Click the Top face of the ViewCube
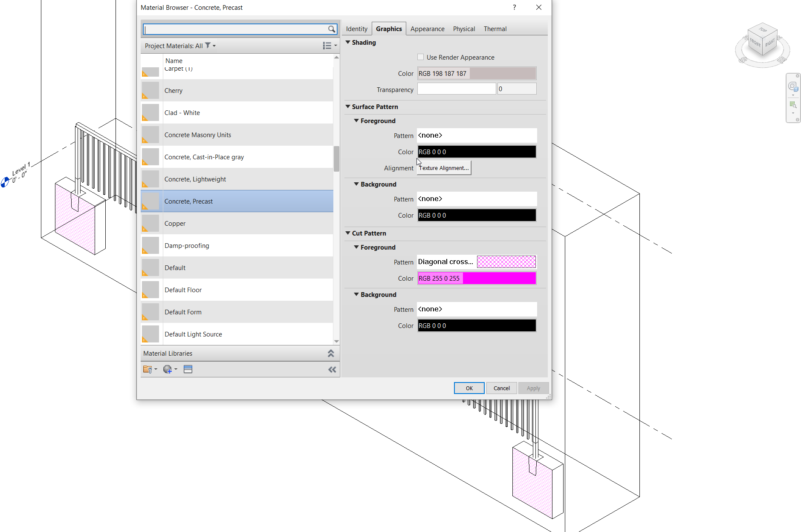Image resolution: width=801 pixels, height=532 pixels. point(763,31)
